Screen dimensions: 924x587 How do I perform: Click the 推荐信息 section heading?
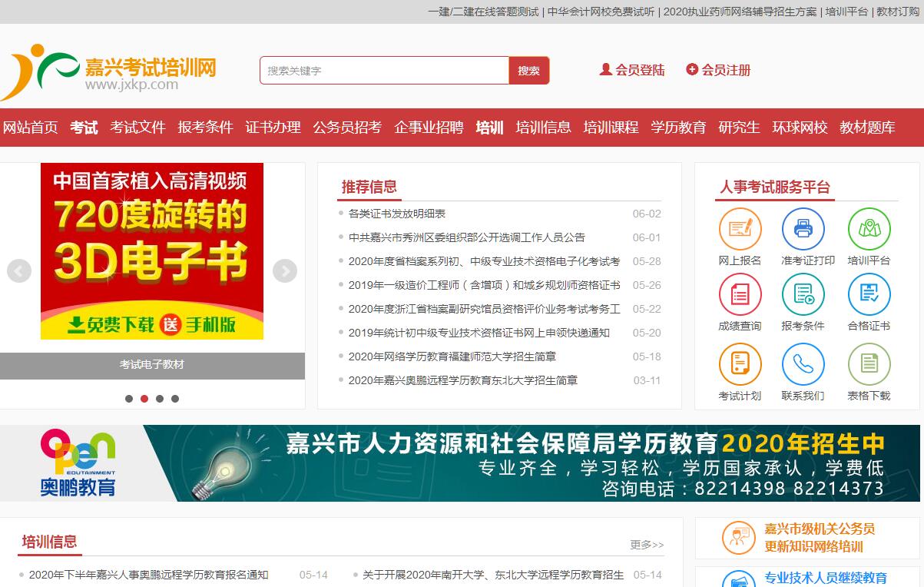click(x=369, y=187)
